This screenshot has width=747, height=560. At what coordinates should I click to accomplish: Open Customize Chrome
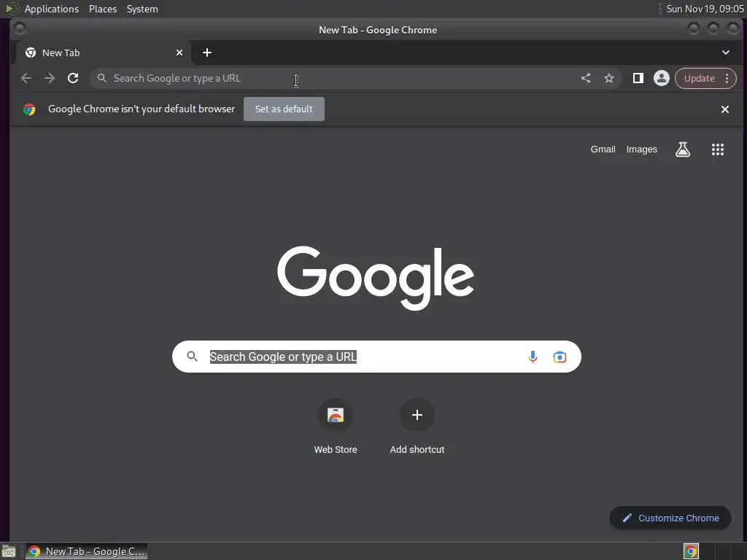670,518
